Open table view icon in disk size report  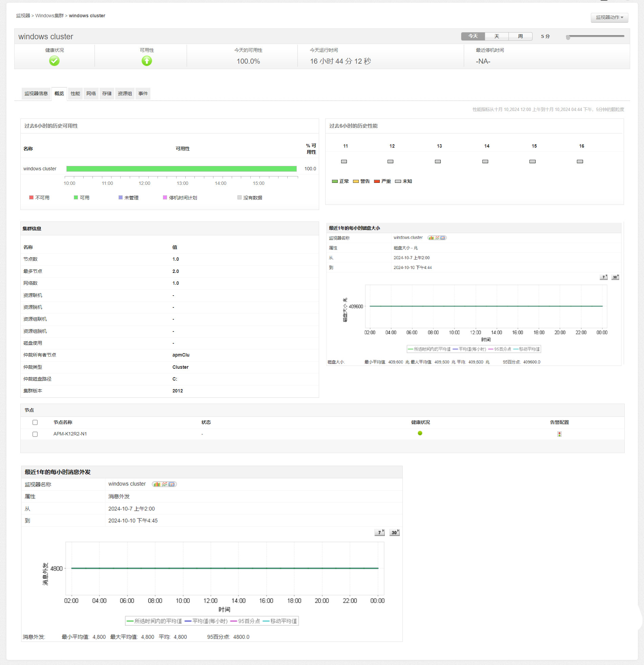443,238
